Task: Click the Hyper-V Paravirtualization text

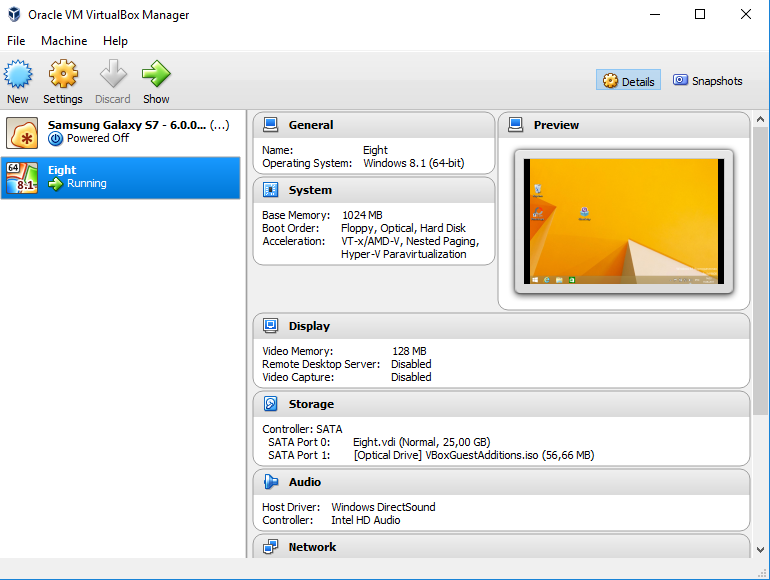Action: 404,254
